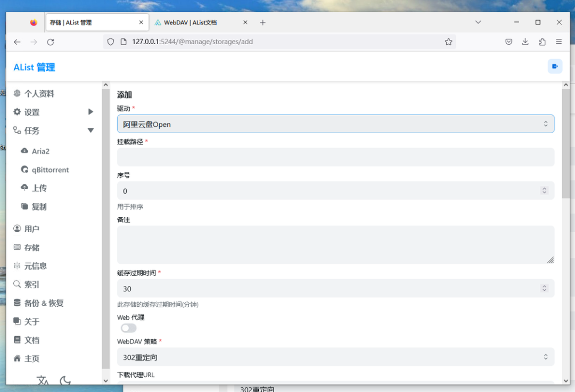Viewport: 575px width, 392px height.
Task: Go back to previous page
Action: tap(17, 42)
